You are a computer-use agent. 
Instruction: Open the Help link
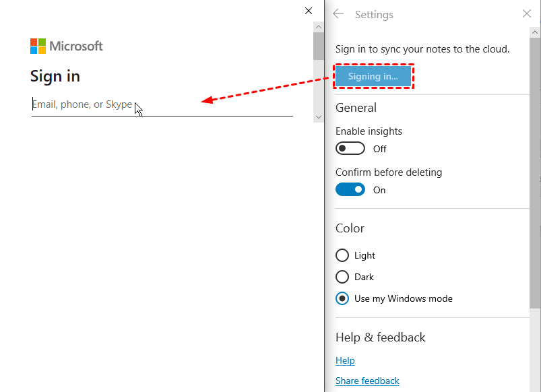pos(345,361)
